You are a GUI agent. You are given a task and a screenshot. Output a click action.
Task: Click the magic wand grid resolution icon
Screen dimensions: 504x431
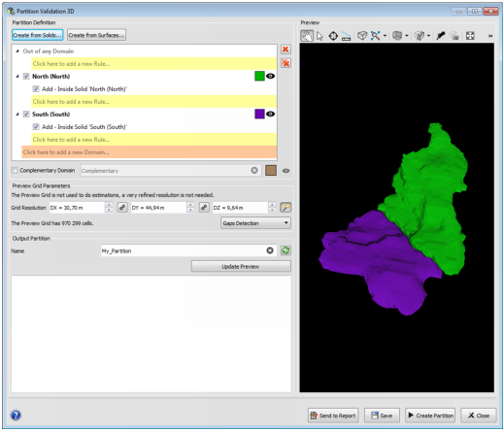pyautogui.click(x=286, y=208)
